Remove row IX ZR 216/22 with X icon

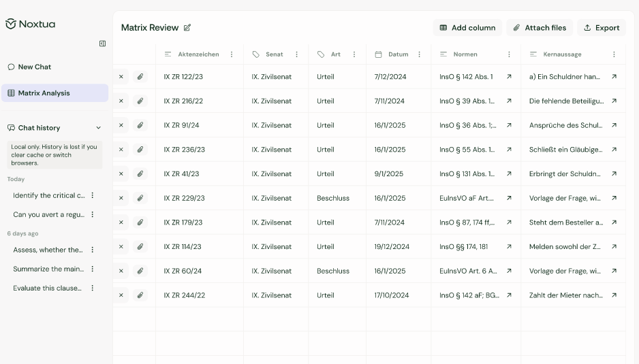point(121,101)
